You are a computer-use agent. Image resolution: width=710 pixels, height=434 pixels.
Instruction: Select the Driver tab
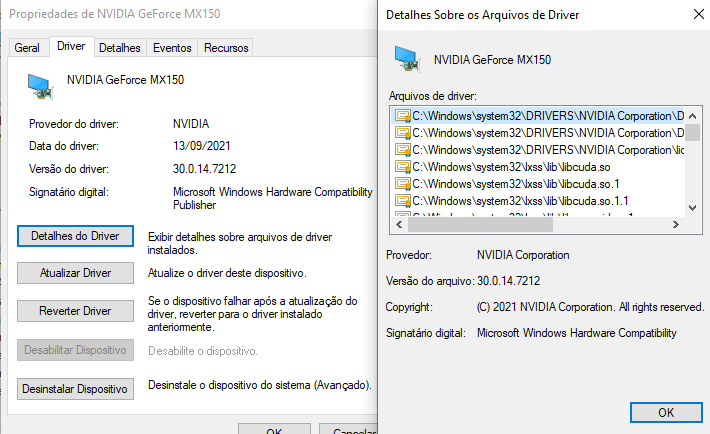point(71,46)
